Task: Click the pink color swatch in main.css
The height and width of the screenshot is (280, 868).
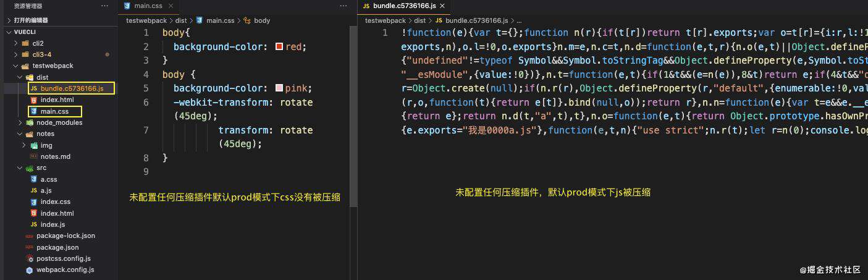Action: [279, 88]
